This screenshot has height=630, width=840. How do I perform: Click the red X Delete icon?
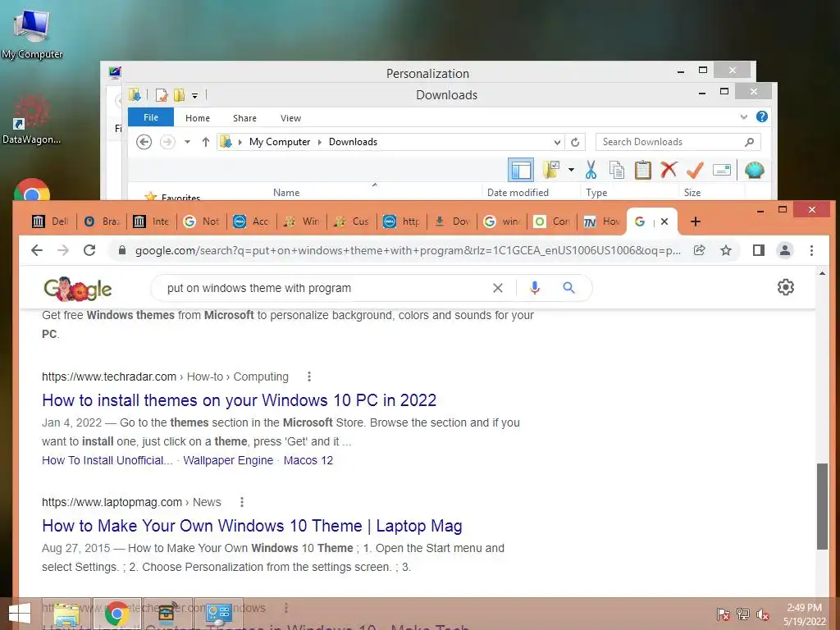pyautogui.click(x=669, y=170)
